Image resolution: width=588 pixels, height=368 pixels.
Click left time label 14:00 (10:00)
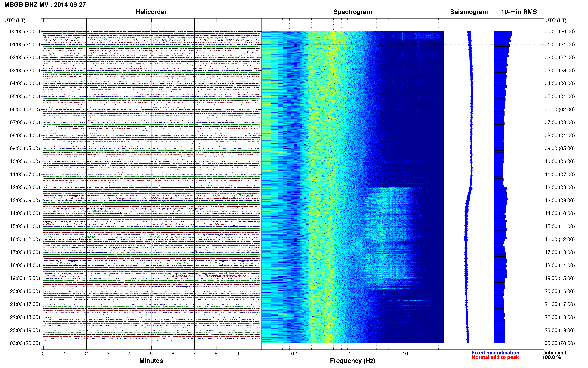[x=25, y=213]
